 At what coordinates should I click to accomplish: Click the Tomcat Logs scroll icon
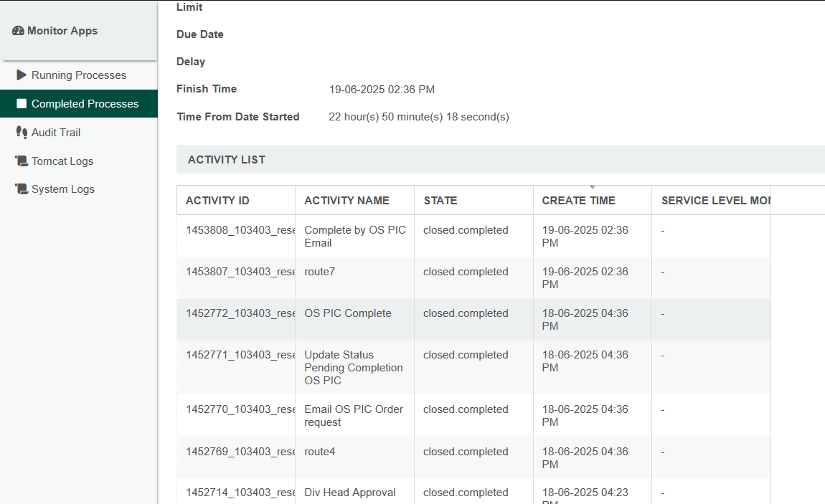pos(22,161)
